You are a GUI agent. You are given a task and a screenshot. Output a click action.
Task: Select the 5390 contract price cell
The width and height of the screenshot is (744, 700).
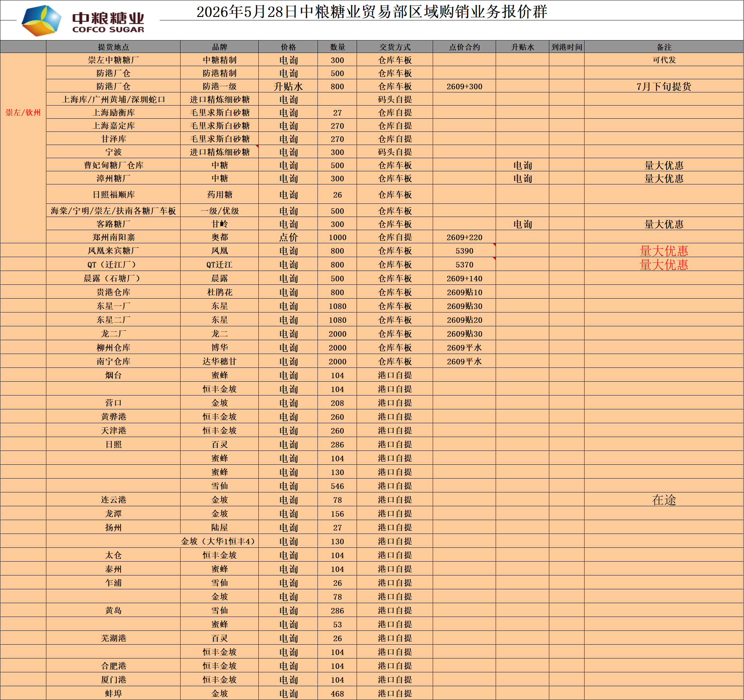point(465,250)
